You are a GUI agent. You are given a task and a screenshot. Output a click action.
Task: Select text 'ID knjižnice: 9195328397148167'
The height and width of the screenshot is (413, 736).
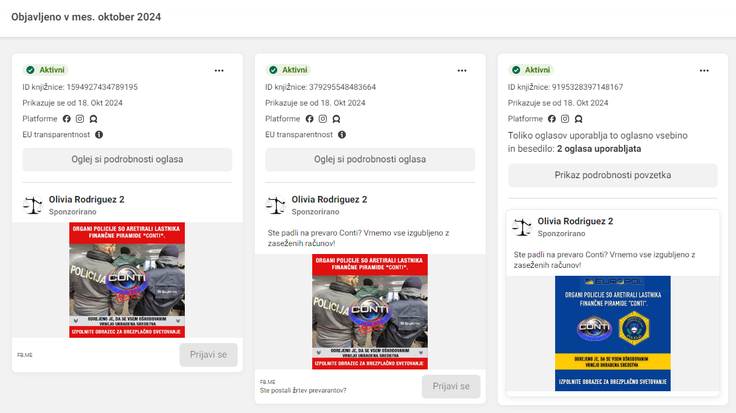566,87
